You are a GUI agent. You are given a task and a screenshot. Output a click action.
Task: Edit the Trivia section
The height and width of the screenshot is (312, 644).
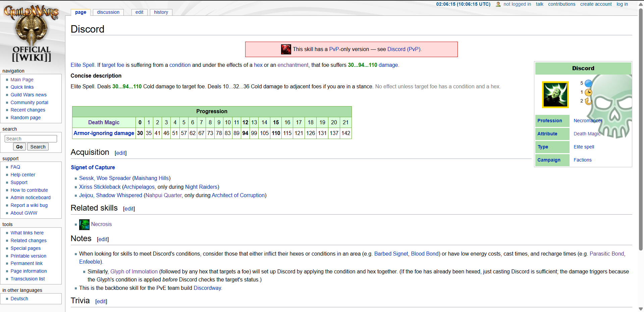(101, 301)
